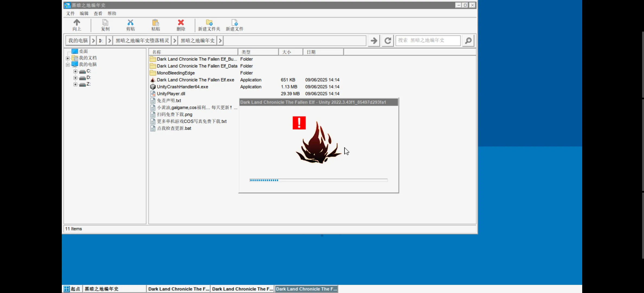Collapse the 我的电脑 tree node
The height and width of the screenshot is (293, 644).
(x=68, y=65)
